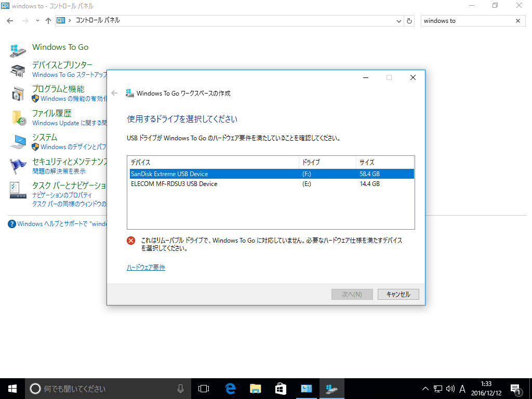Click the Programs and Features icon

18,94
